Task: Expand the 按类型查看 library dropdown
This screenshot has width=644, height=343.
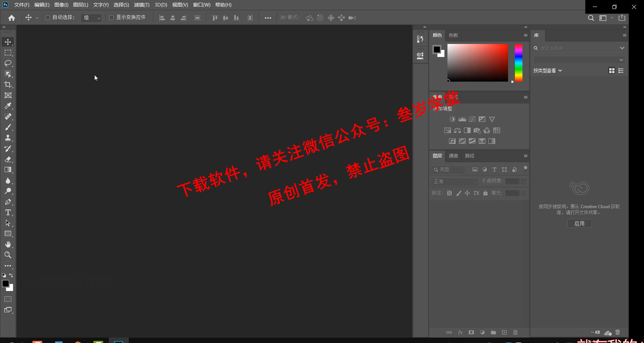Action: pyautogui.click(x=548, y=70)
